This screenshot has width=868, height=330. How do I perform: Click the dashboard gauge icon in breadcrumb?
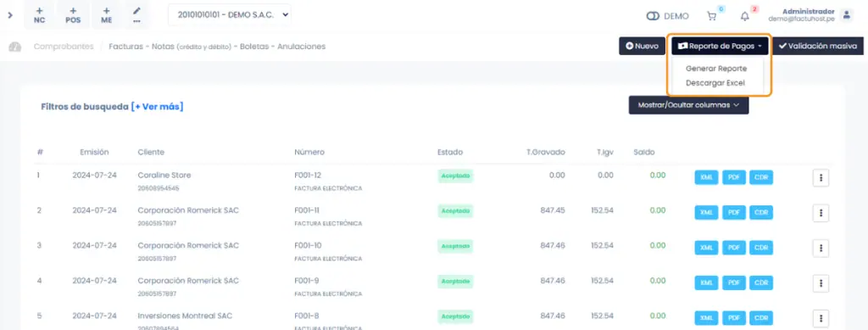click(15, 47)
